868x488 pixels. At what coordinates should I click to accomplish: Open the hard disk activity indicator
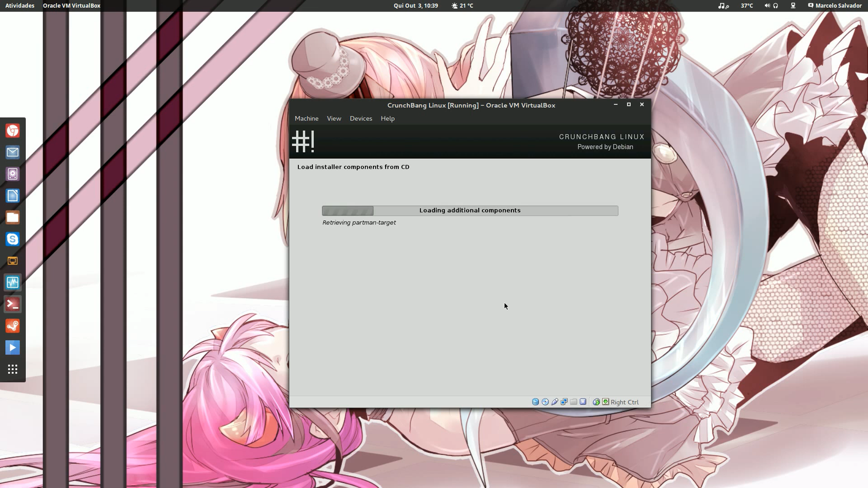[x=536, y=402]
